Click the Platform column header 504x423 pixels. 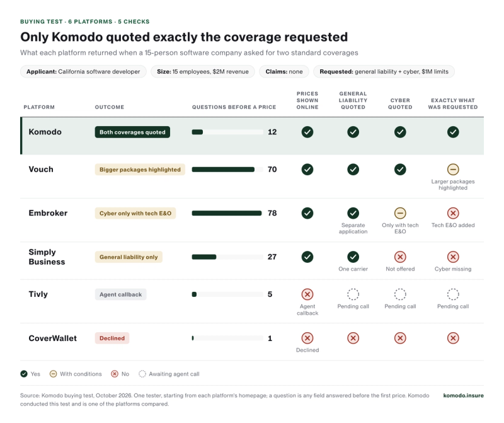(39, 107)
